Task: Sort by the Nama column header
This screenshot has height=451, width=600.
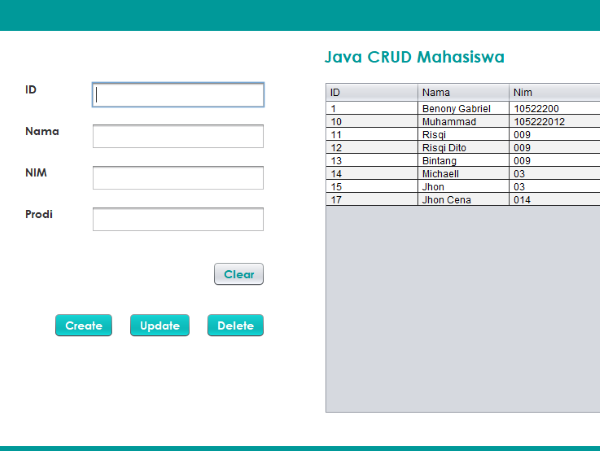Action: click(463, 92)
